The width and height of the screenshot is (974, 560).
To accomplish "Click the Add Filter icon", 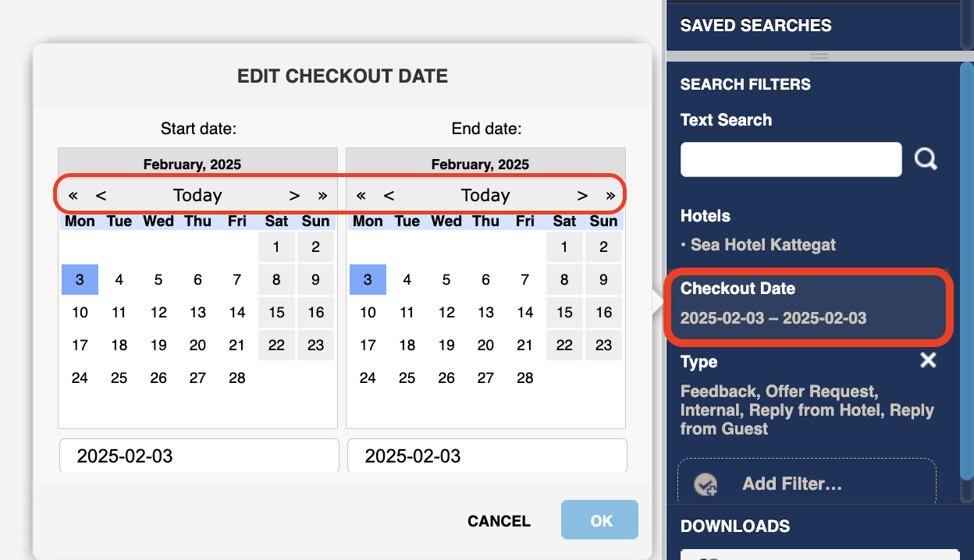I will click(706, 484).
